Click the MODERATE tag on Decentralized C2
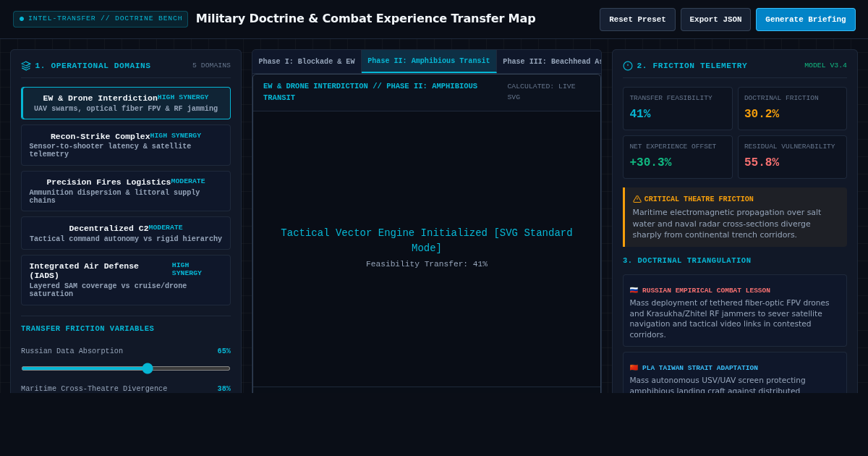Viewport: 868px width, 456px height. click(x=166, y=227)
